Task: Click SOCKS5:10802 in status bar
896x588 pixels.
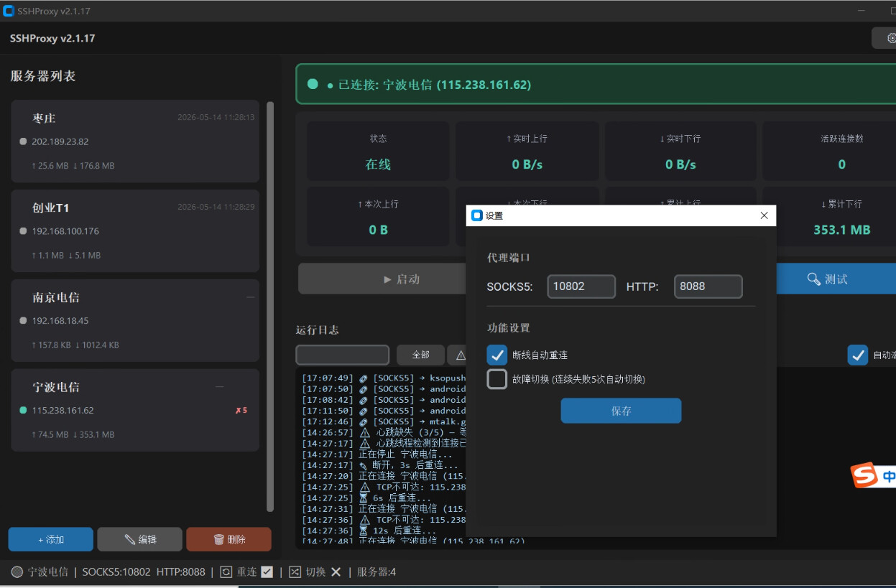Action: [116, 572]
